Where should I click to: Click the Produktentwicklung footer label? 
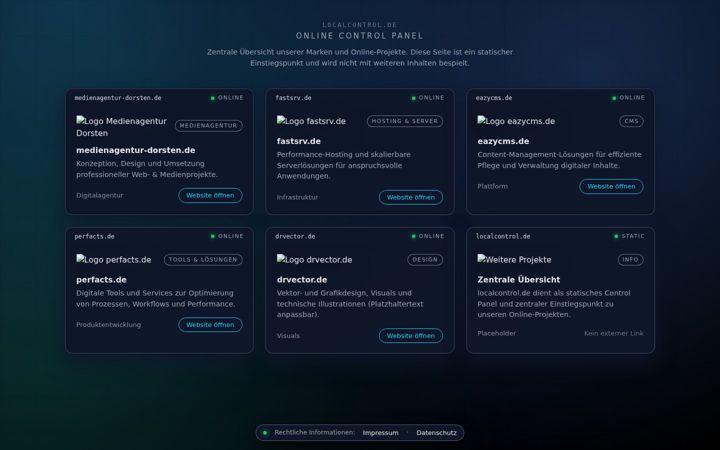tap(108, 325)
